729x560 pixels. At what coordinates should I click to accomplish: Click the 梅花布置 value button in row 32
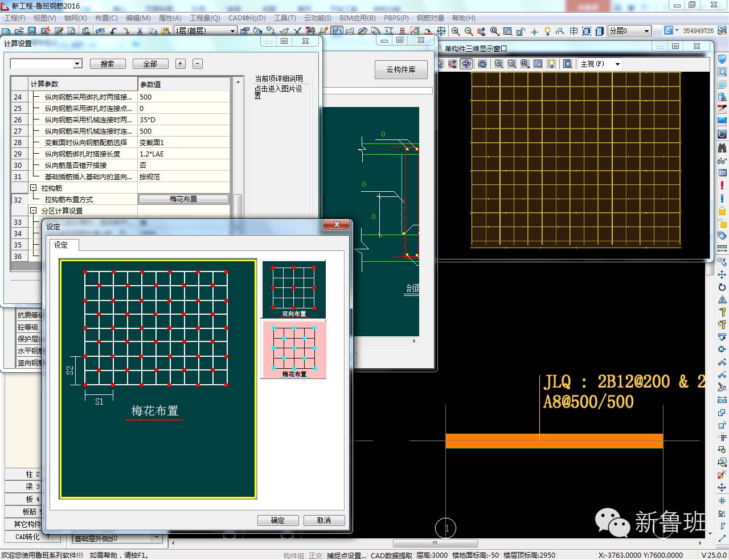(x=183, y=199)
